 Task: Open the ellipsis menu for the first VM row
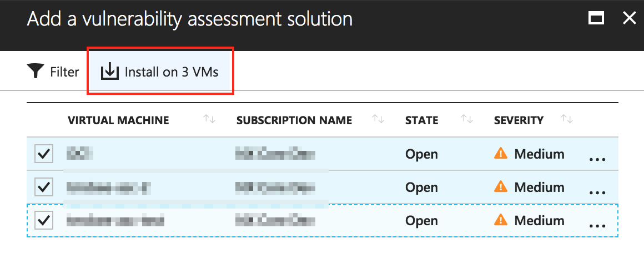[x=597, y=159]
